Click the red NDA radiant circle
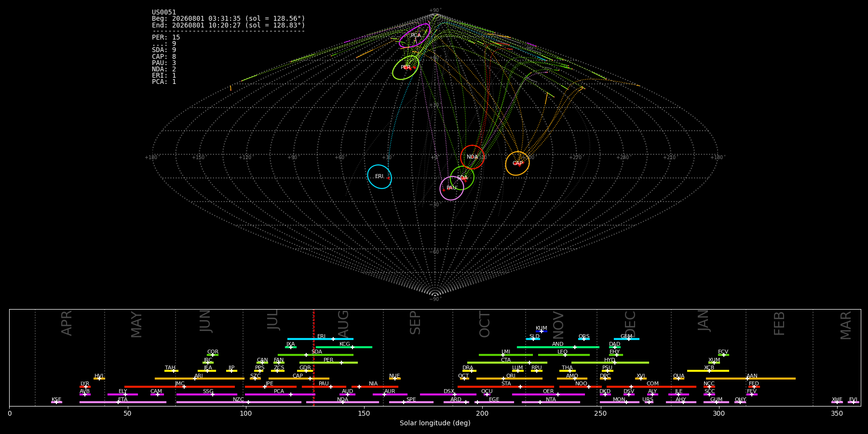The width and height of the screenshot is (868, 434). pos(473,157)
